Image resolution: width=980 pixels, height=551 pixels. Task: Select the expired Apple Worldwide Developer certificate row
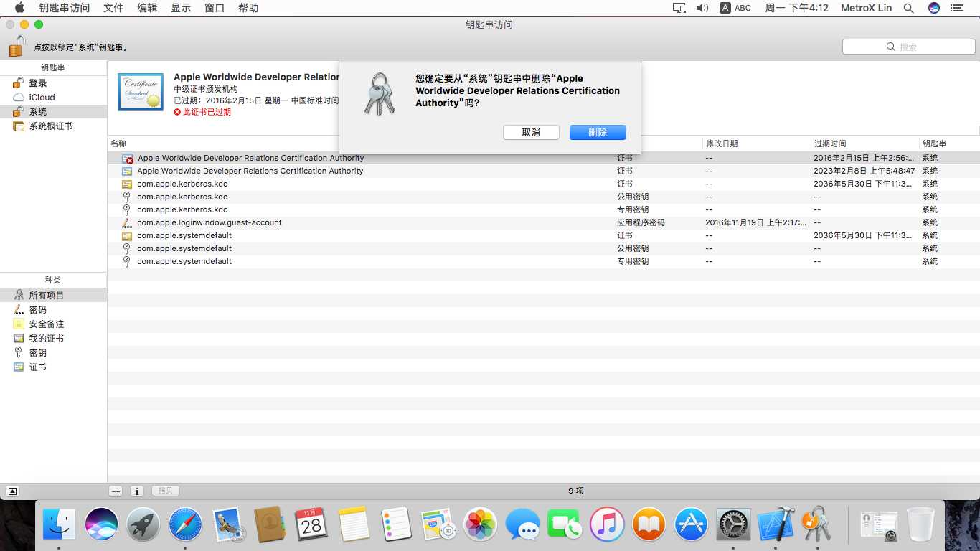click(x=544, y=158)
